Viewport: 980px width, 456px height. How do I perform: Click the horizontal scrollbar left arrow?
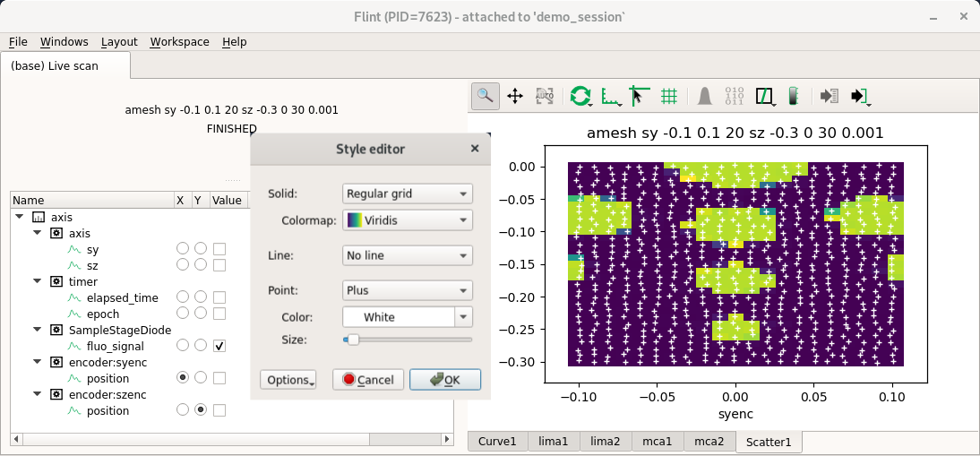[17, 439]
